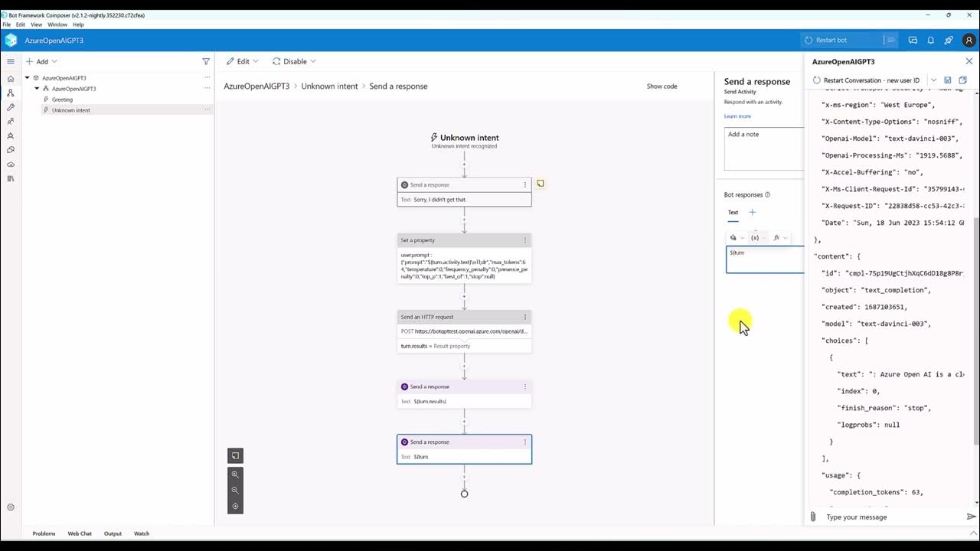Switch to the Web Chat tab at bottom
The image size is (980, 551).
click(x=80, y=533)
